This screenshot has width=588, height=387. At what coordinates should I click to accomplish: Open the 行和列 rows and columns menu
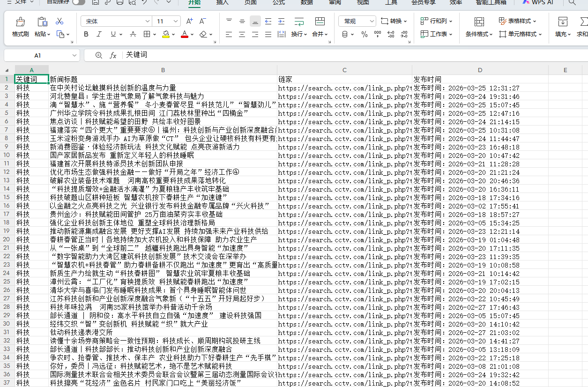pyautogui.click(x=436, y=21)
